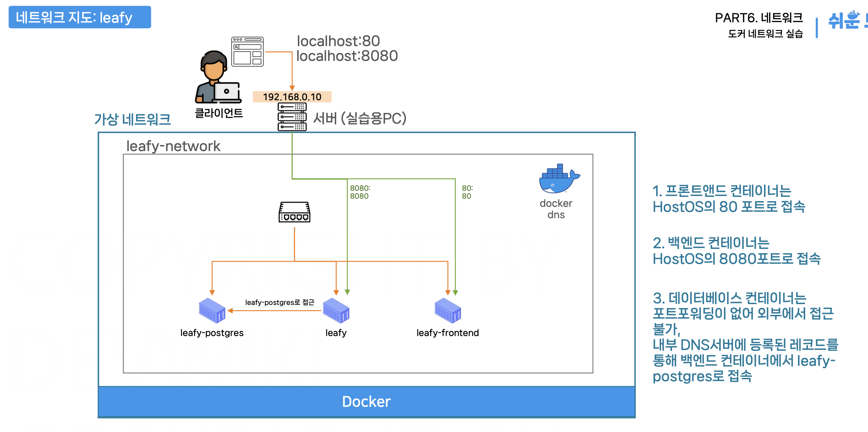This screenshot has width=868, height=432.
Task: Click the '8080:8080' port mapping label
Action: 360,192
